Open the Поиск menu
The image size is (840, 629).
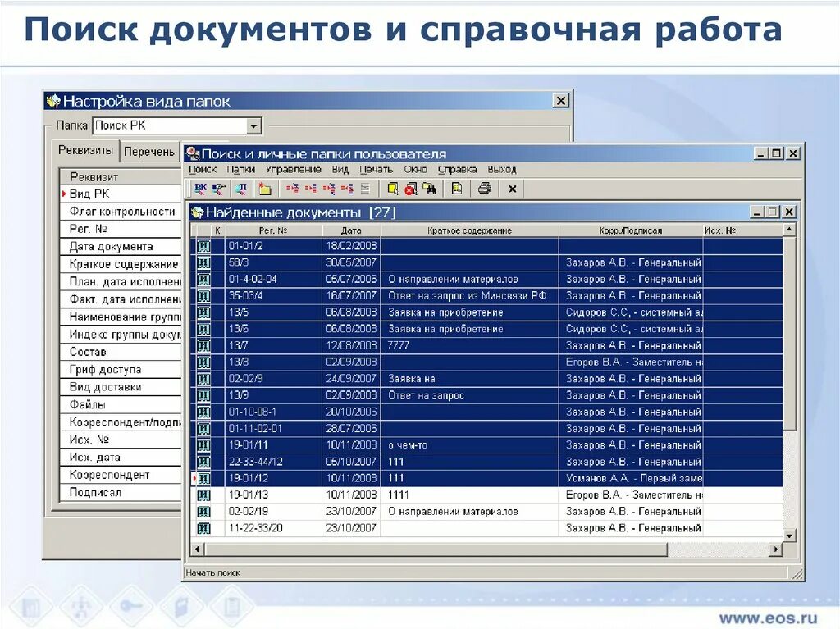(203, 169)
